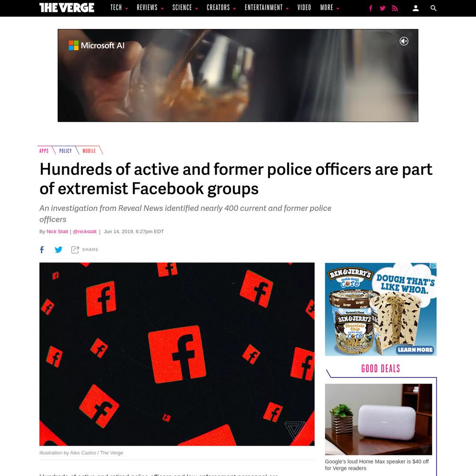Viewport: 476px width, 476px height.
Task: Open the RSS feed icon in header
Action: pyautogui.click(x=395, y=8)
